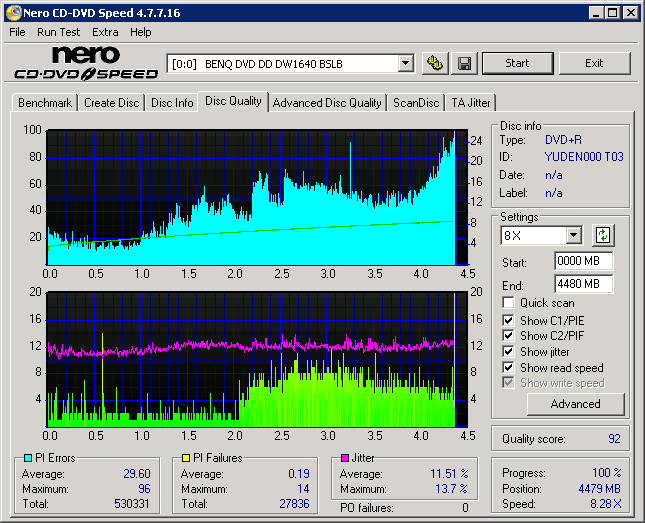Image resolution: width=645 pixels, height=523 pixels.
Task: Click the Nero CD-DVD Speed title bar icon
Action: [x=12, y=13]
